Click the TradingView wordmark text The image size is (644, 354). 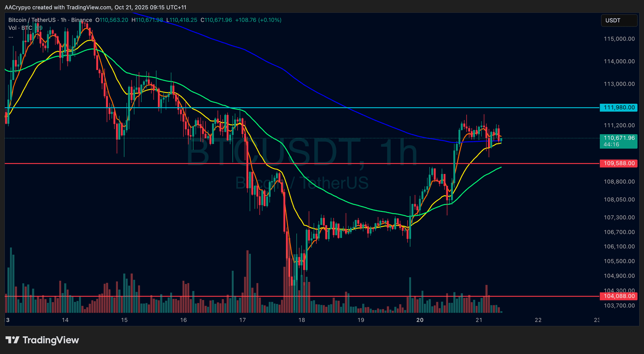(x=51, y=340)
